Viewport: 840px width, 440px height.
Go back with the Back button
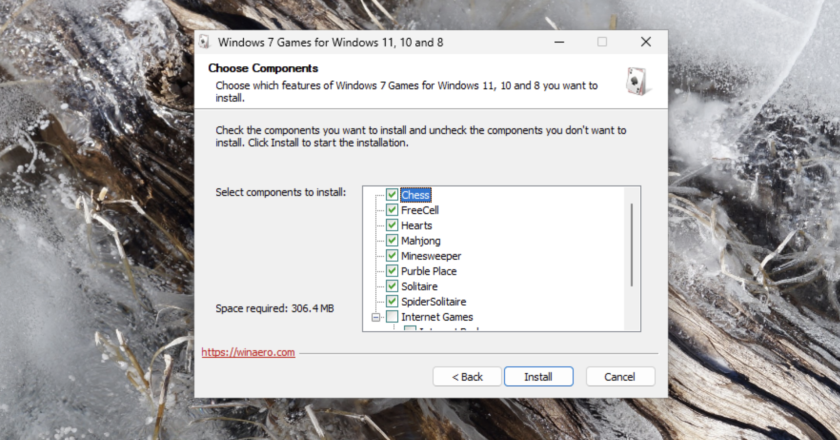click(467, 377)
